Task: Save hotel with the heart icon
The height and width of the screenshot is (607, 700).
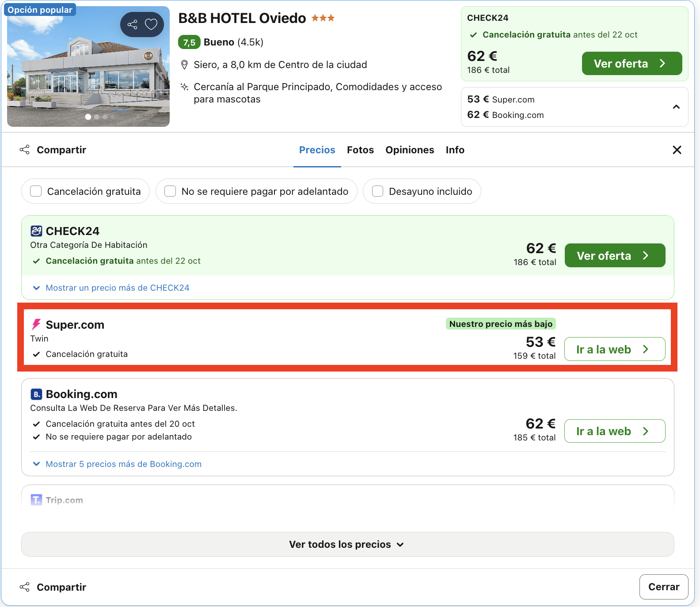Action: pos(151,24)
